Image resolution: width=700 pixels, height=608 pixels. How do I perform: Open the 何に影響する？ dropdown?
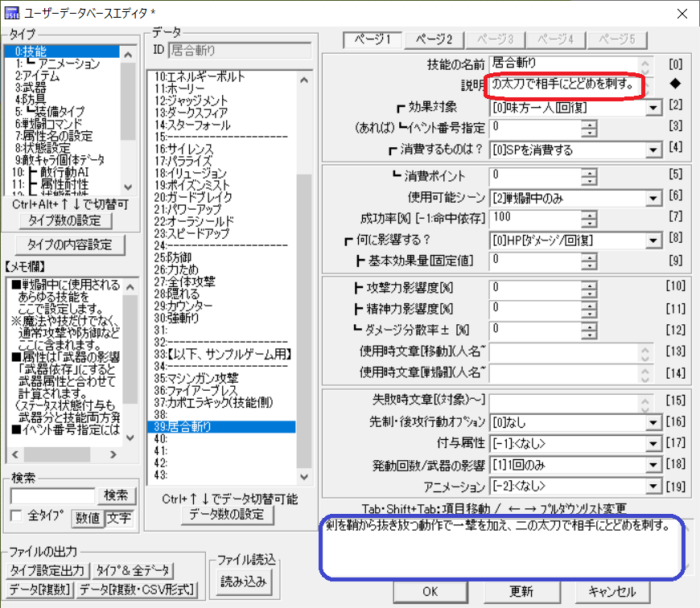[x=653, y=240]
